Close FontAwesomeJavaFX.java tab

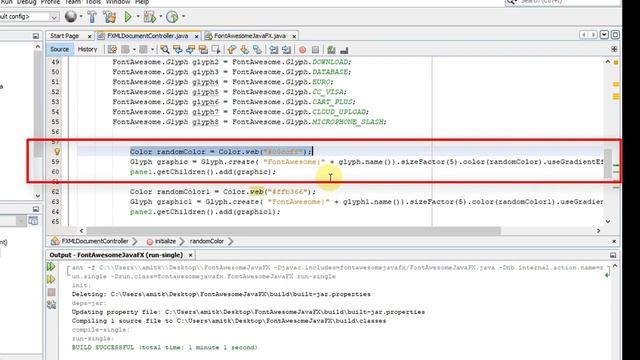pyautogui.click(x=294, y=36)
